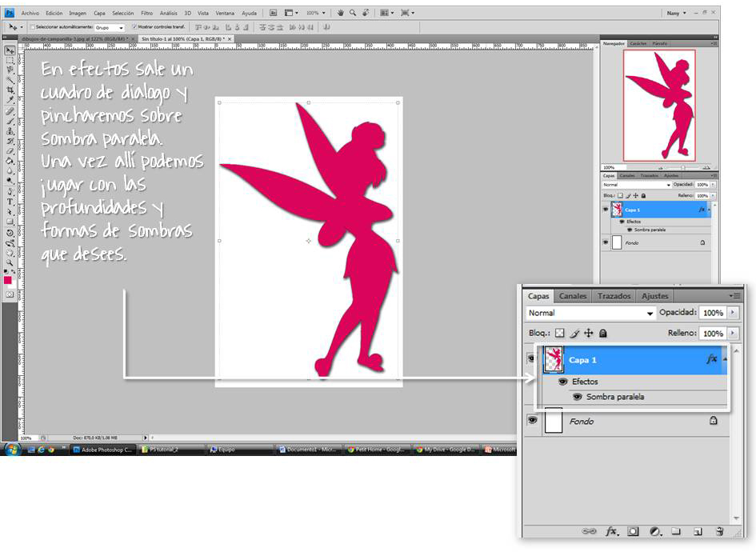Launch Bridge from the application bar
This screenshot has height=552, width=756.
coord(273,13)
